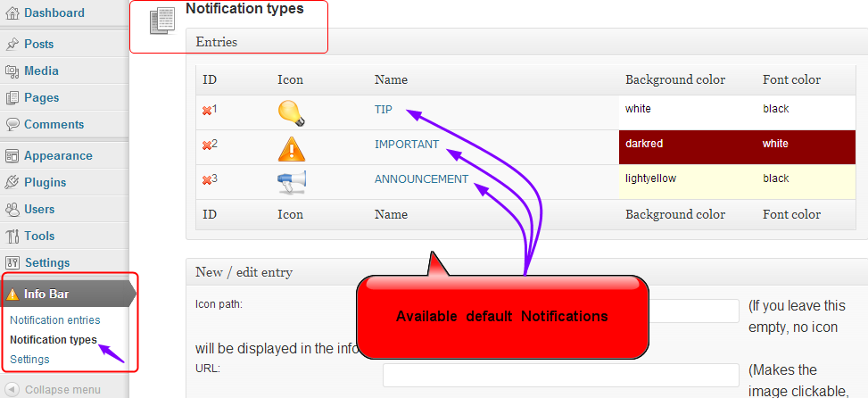Click the Appearance layout icon
868x398 pixels.
tap(12, 156)
